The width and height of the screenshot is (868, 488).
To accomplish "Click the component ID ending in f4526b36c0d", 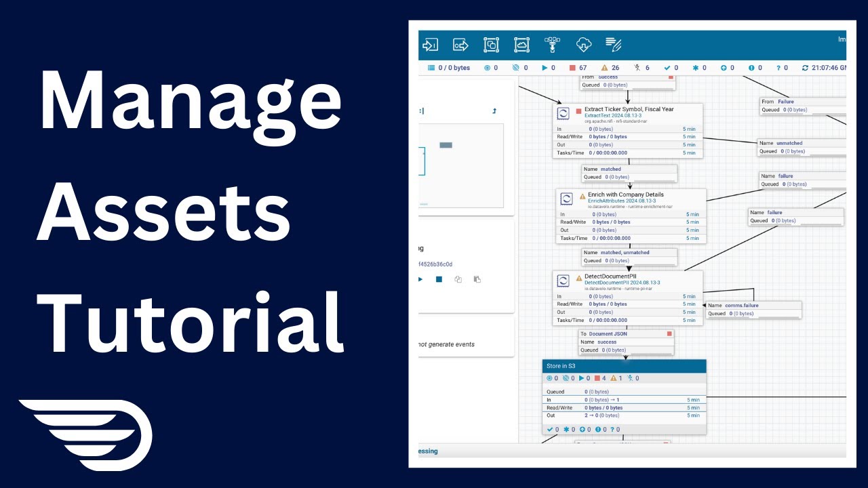I will click(435, 264).
